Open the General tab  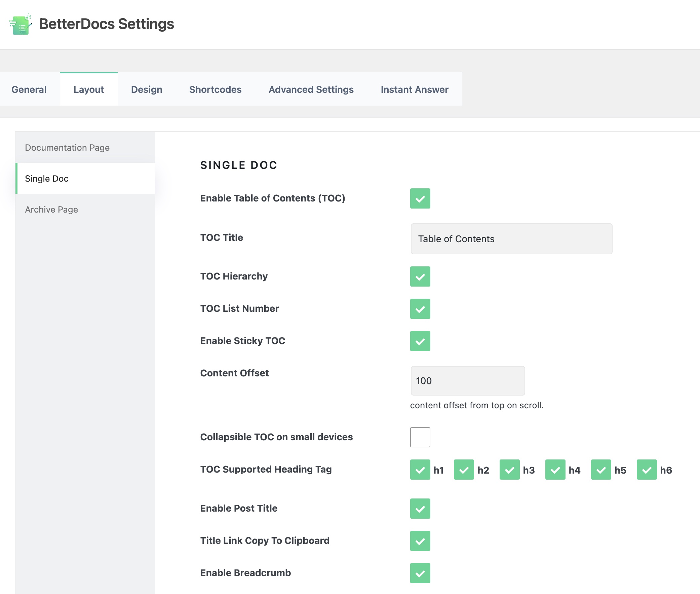29,89
